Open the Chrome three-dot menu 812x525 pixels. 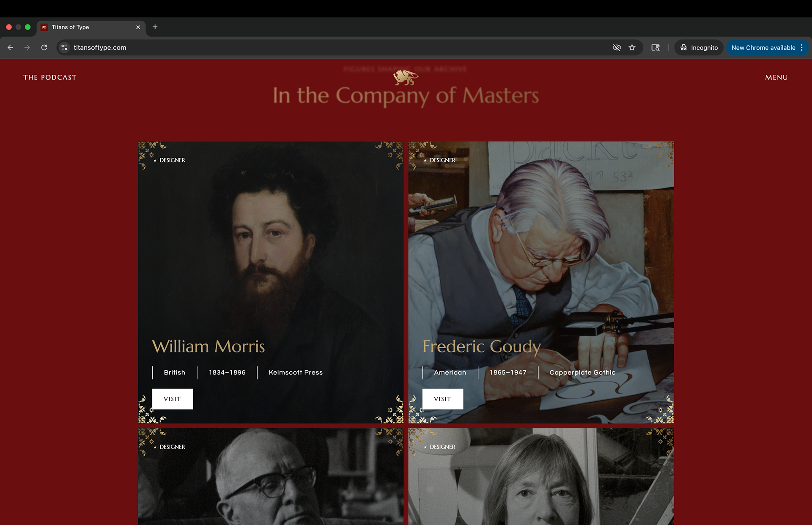[801, 47]
